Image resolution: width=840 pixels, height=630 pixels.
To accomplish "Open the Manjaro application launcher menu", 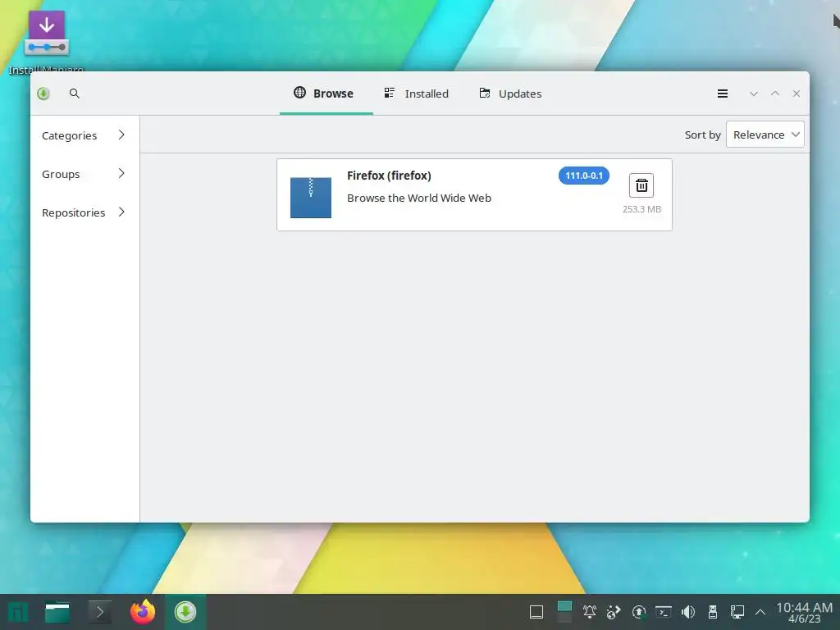I will pos(18,612).
